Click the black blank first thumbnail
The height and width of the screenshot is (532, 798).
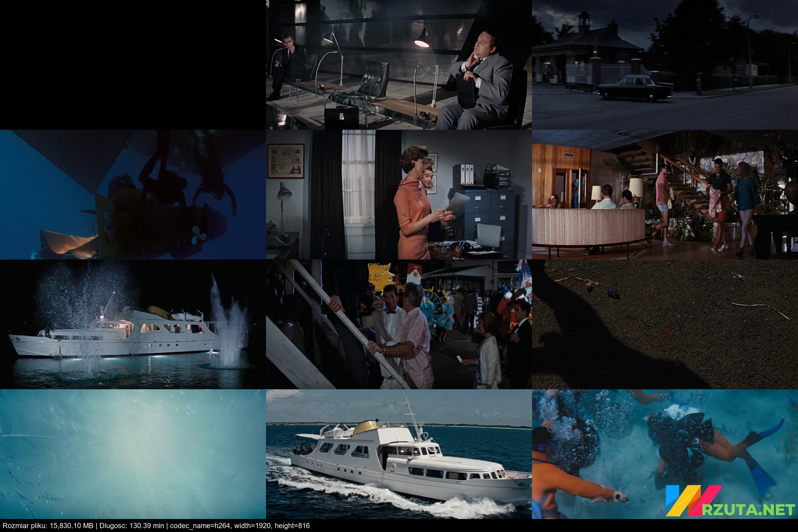133,64
